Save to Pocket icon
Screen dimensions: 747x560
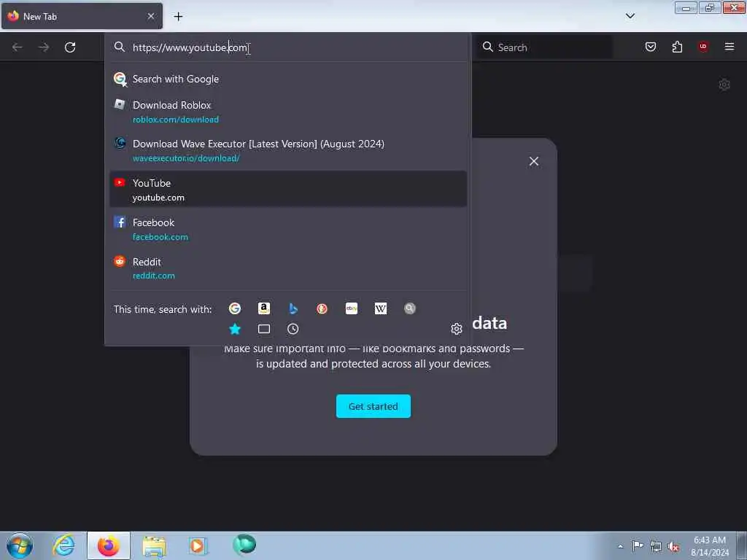point(651,47)
